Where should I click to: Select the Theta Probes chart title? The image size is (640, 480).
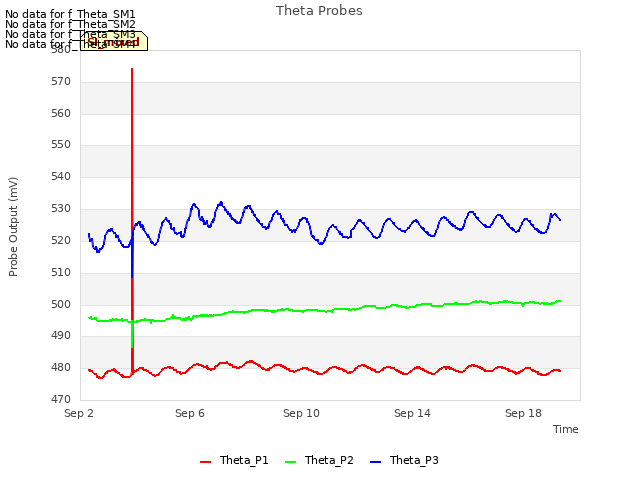click(319, 11)
